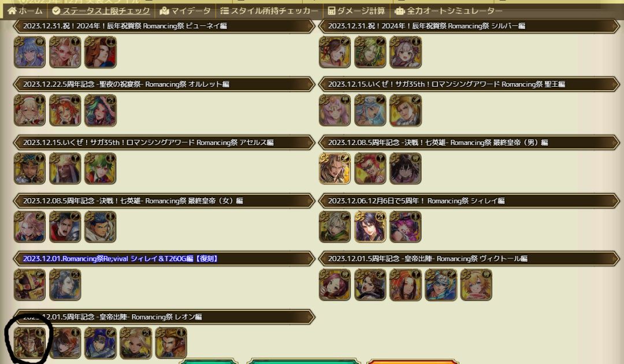The height and width of the screenshot is (364, 624).
Task: Go to マイデータ
Action: (x=185, y=11)
